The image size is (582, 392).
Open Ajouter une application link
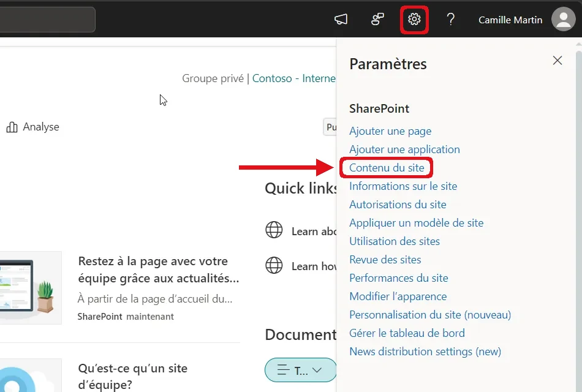404,149
